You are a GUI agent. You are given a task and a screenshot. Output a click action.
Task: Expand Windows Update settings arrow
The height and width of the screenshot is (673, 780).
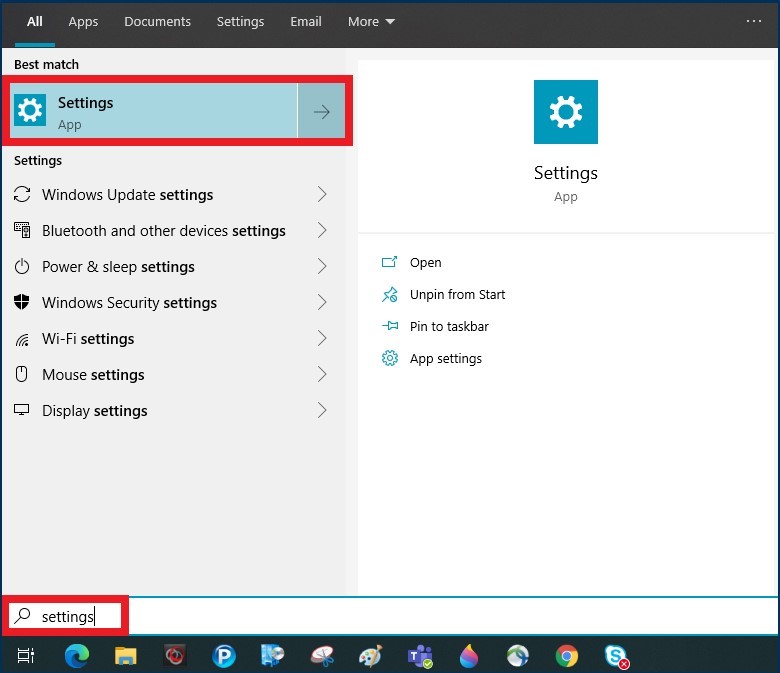coord(322,194)
